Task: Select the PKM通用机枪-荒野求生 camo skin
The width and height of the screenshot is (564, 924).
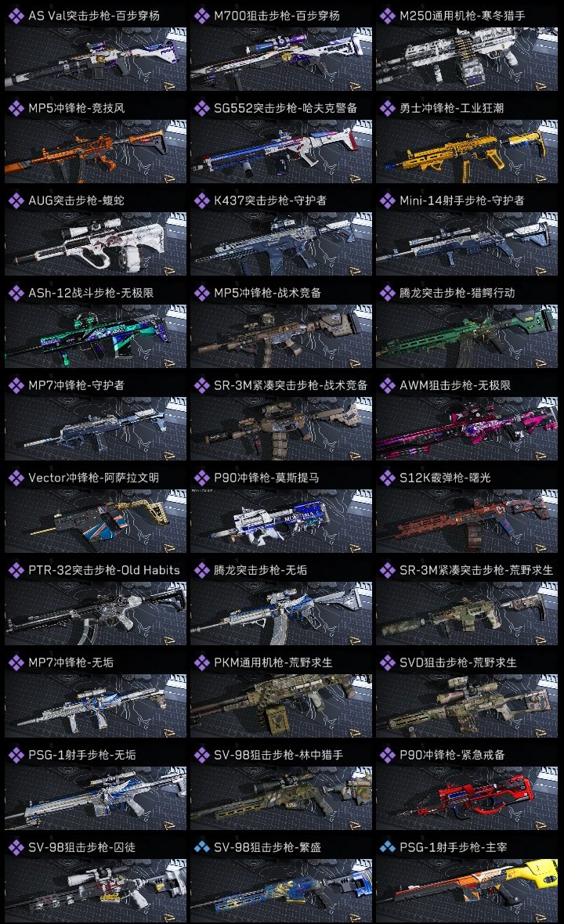Action: point(281,706)
